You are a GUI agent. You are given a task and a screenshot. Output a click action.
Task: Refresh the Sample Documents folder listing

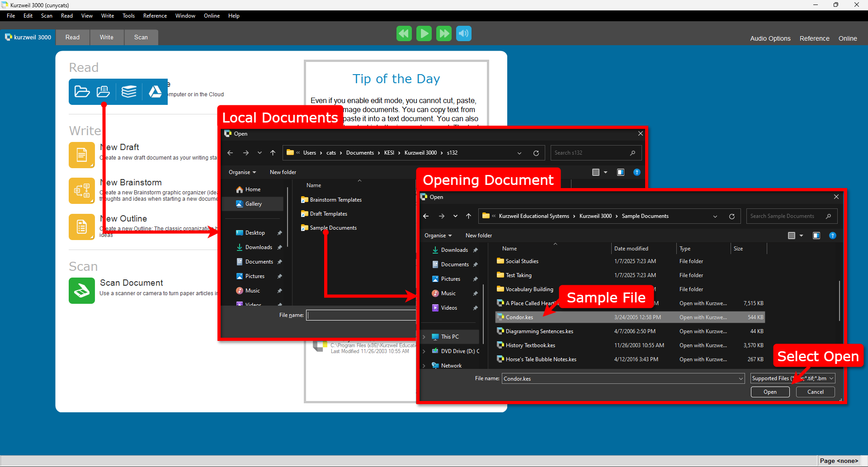coord(732,216)
